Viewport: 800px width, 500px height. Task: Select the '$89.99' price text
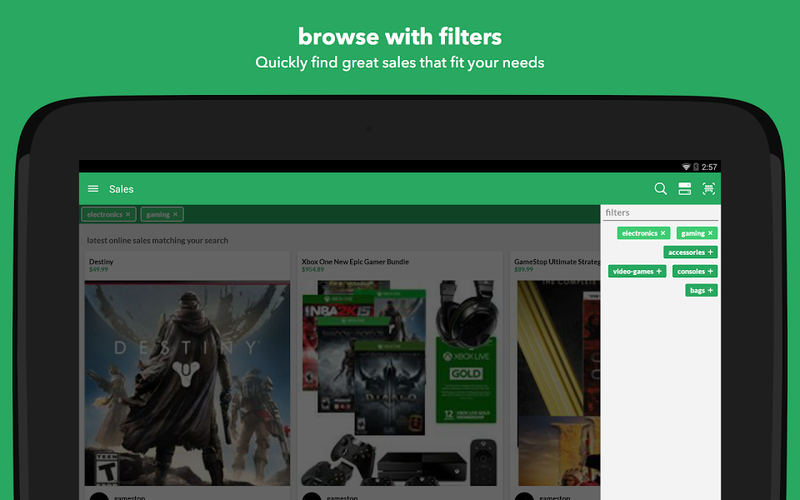coord(523,269)
